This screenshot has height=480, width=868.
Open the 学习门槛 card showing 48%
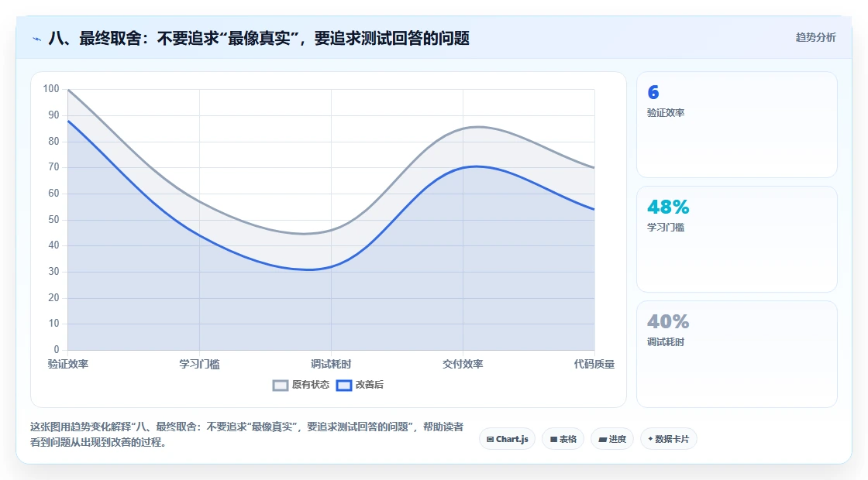coord(737,239)
